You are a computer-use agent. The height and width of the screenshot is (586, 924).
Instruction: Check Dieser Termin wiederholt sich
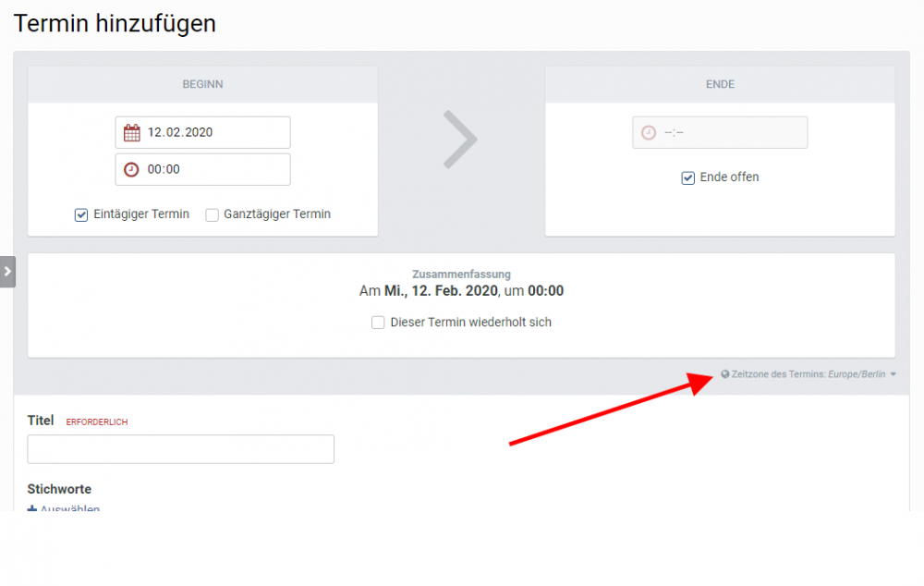[x=378, y=322]
